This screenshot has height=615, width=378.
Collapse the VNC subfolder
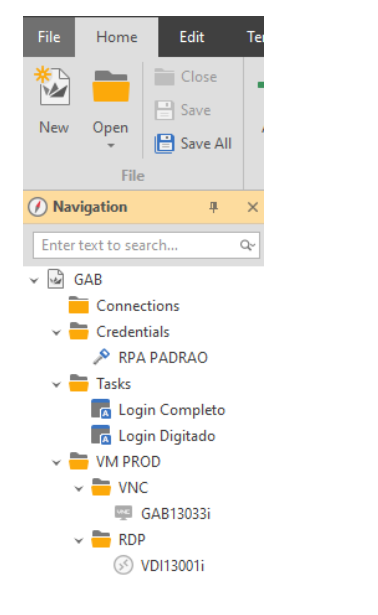79,488
